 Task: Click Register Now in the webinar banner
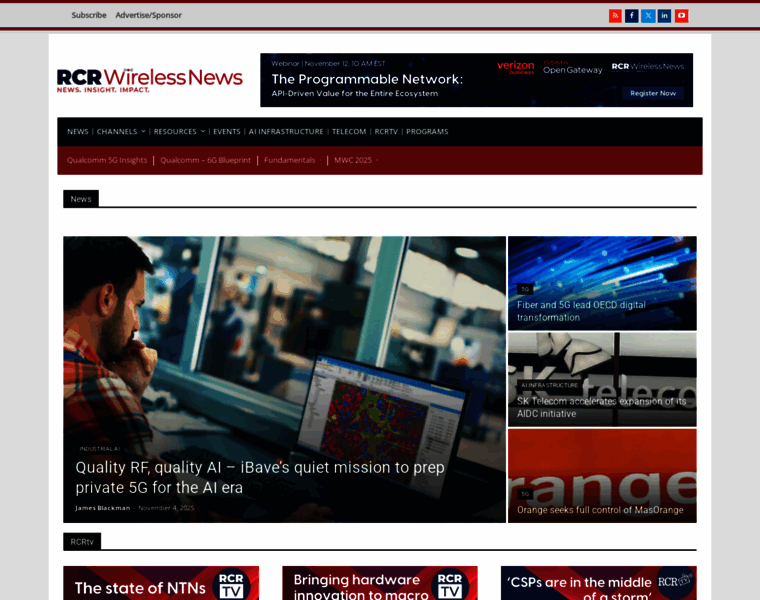pos(653,93)
